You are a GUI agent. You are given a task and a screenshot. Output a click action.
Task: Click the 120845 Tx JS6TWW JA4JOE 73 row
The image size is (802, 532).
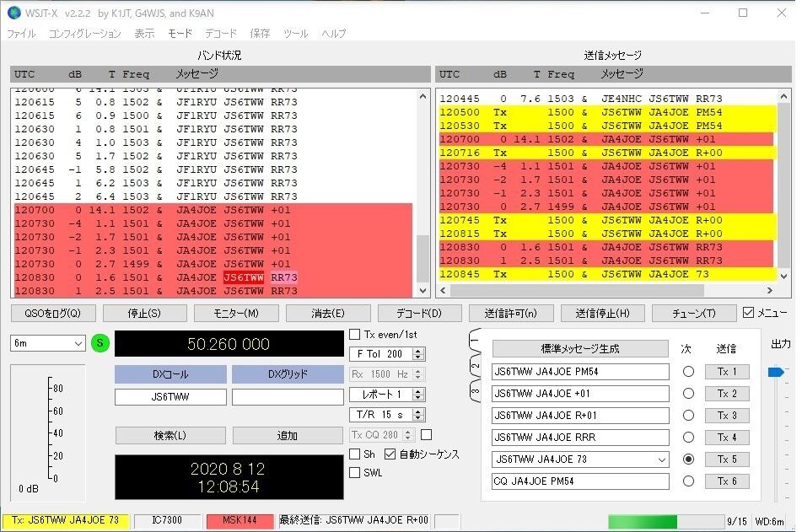point(608,274)
